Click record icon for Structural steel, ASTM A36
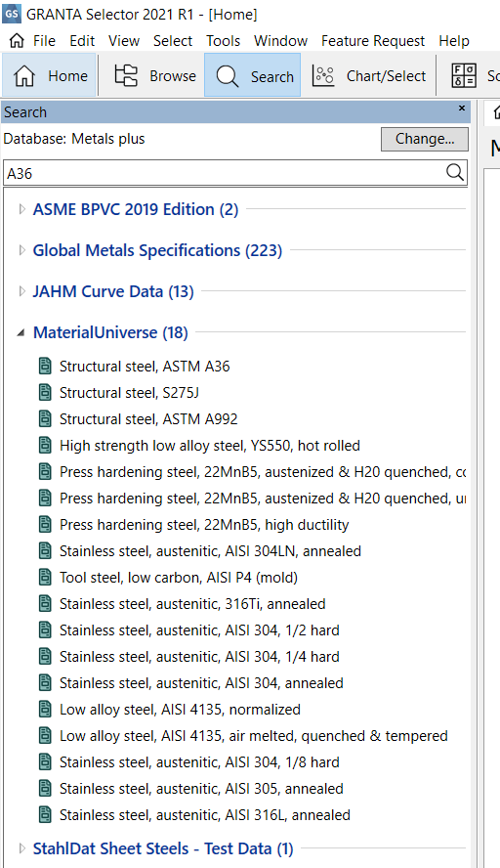Screen dimensions: 500x868 point(45,366)
